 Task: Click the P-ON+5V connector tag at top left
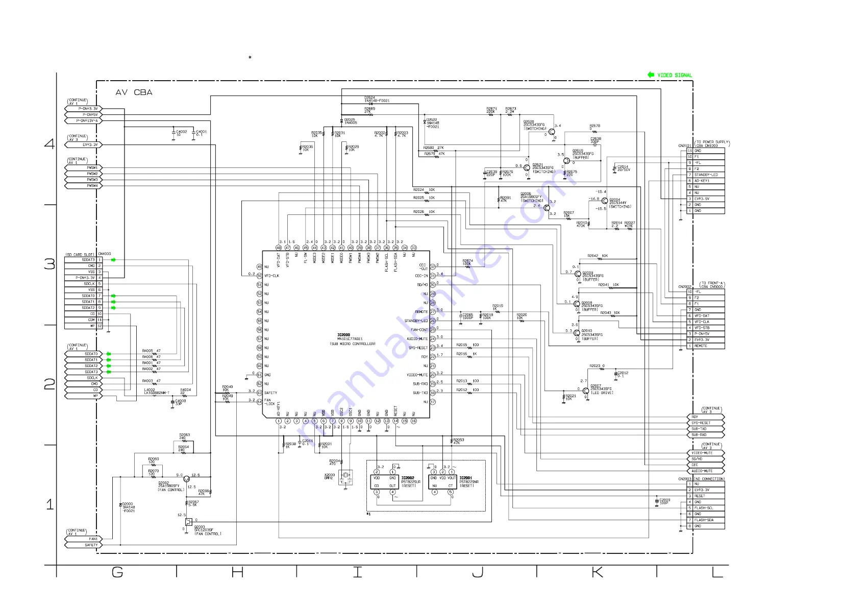coord(84,115)
